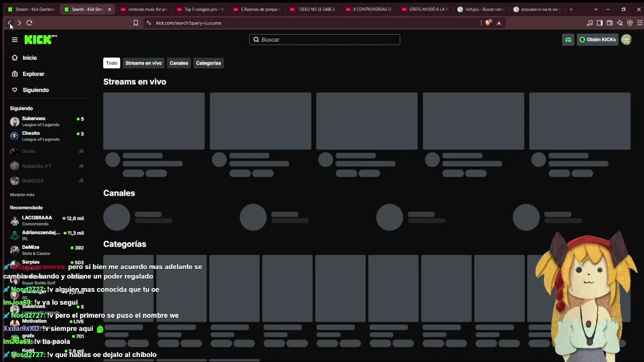This screenshot has width=644, height=362.
Task: Go back with the browser back arrow
Action: pyautogui.click(x=10, y=23)
